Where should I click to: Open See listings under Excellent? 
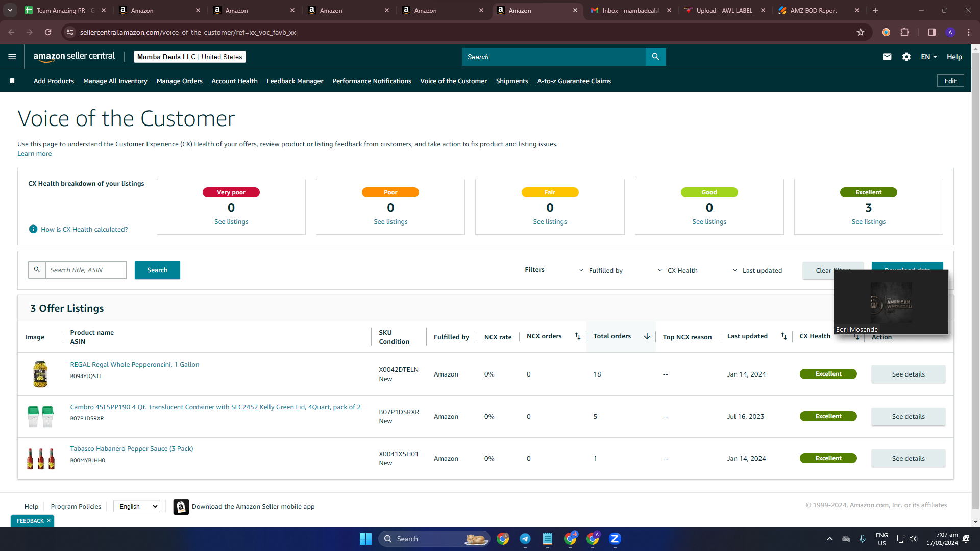(x=868, y=221)
